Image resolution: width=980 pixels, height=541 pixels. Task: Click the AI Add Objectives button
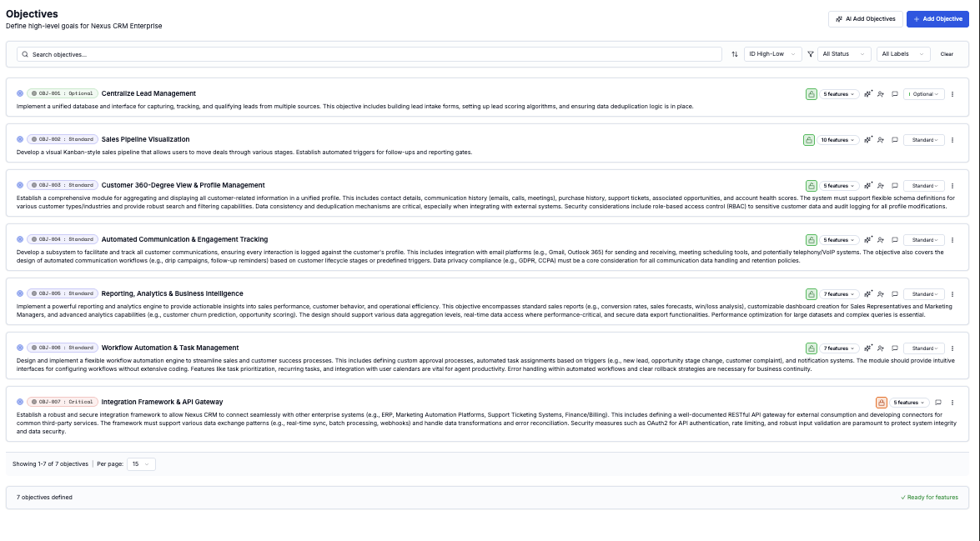point(866,18)
